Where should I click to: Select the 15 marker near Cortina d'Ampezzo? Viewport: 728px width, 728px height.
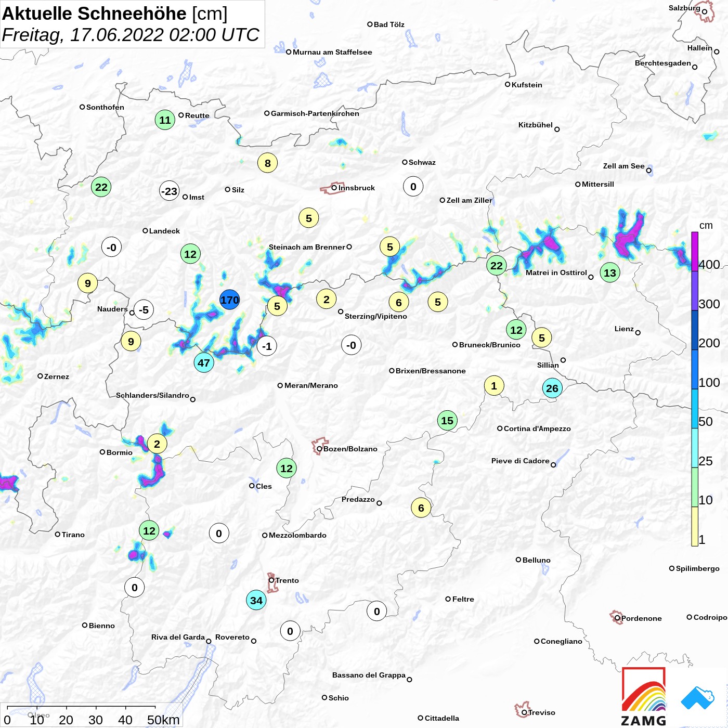click(x=447, y=421)
